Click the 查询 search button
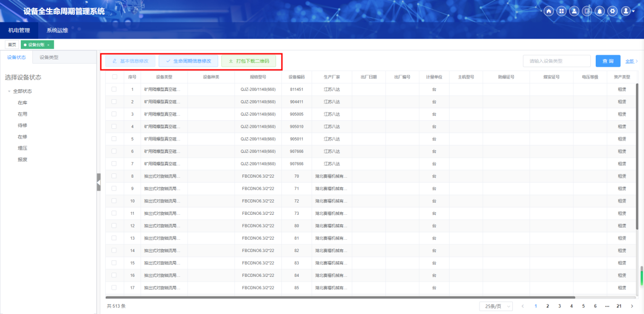 608,61
